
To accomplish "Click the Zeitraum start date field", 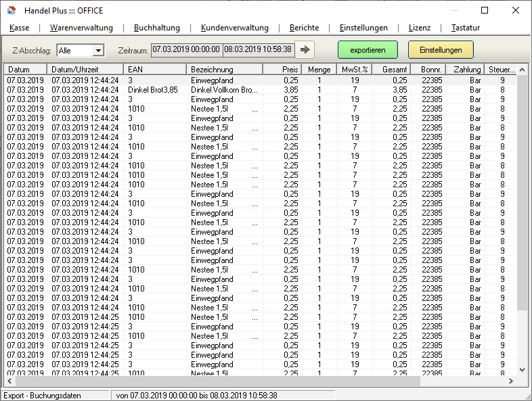I will pyautogui.click(x=186, y=50).
